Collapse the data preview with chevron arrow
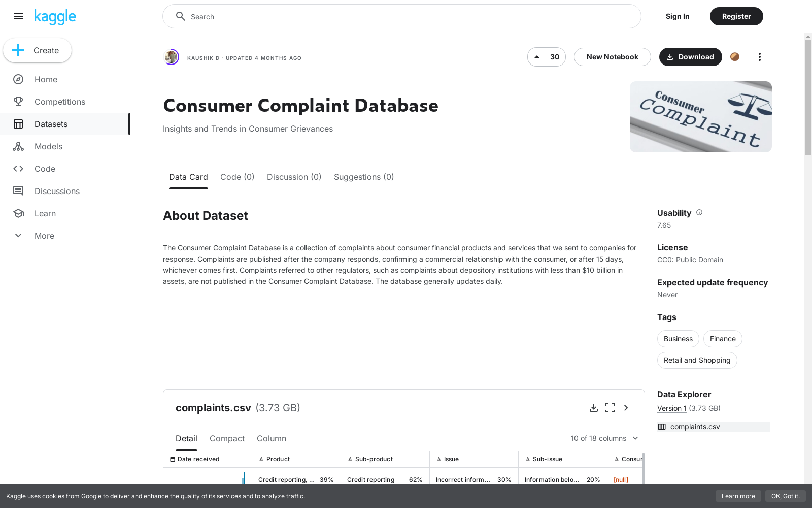The height and width of the screenshot is (508, 812). click(x=626, y=408)
